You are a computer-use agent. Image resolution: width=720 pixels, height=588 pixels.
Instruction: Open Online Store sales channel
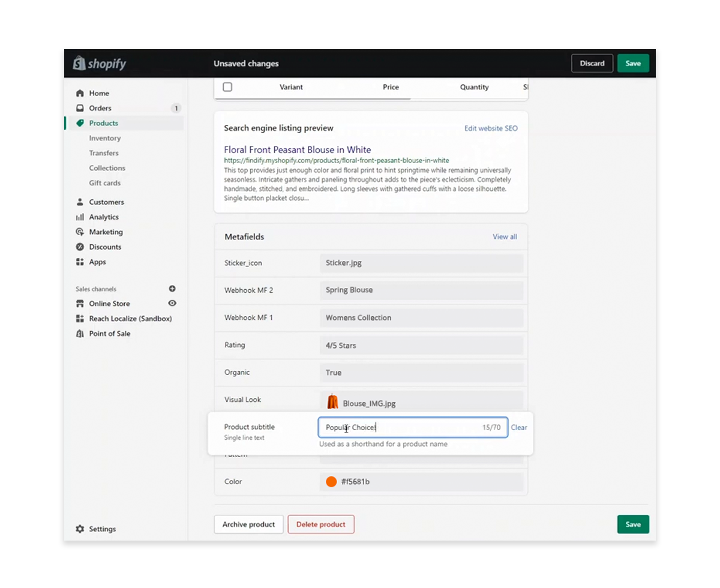click(109, 304)
